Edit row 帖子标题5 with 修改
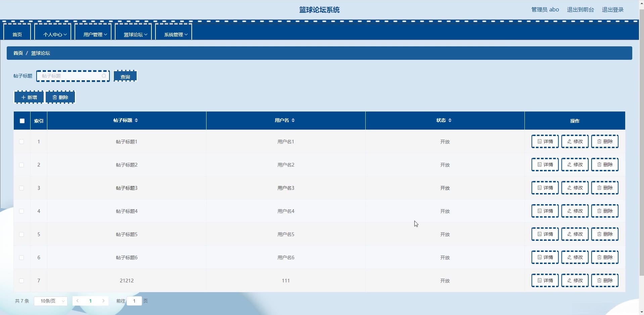Image resolution: width=644 pixels, height=315 pixels. tap(575, 234)
